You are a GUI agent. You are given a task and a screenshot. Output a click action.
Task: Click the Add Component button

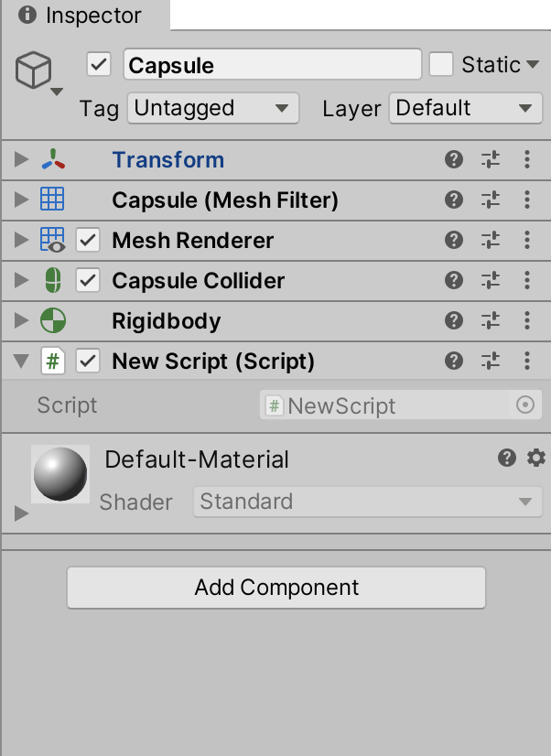(x=276, y=588)
